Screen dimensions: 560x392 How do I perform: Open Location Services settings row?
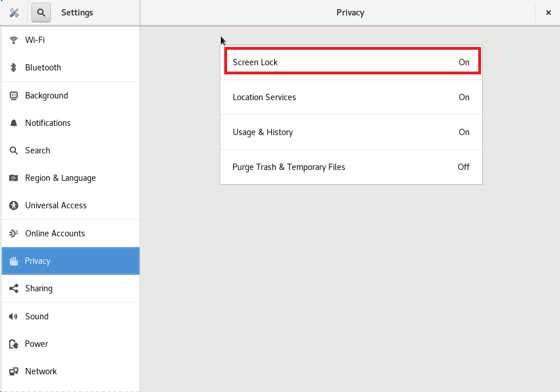[x=351, y=97]
